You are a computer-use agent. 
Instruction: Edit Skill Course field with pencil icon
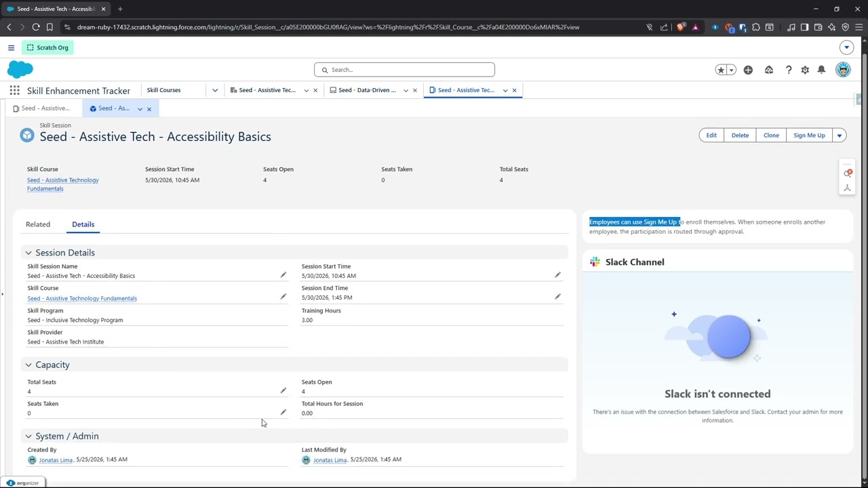[x=283, y=297]
